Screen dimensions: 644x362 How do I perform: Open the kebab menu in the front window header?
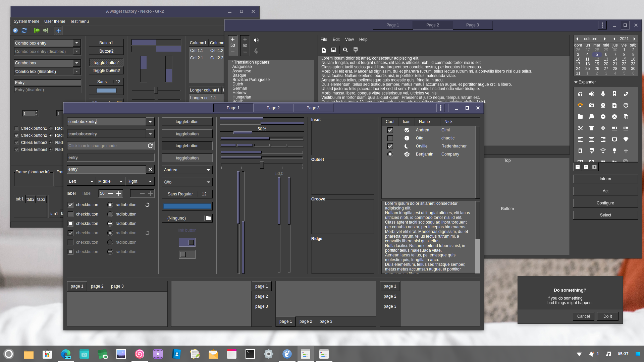coord(441,108)
